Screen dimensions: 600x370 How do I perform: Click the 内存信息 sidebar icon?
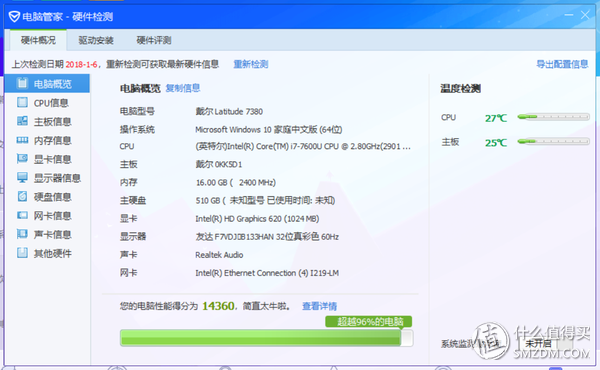[x=22, y=140]
